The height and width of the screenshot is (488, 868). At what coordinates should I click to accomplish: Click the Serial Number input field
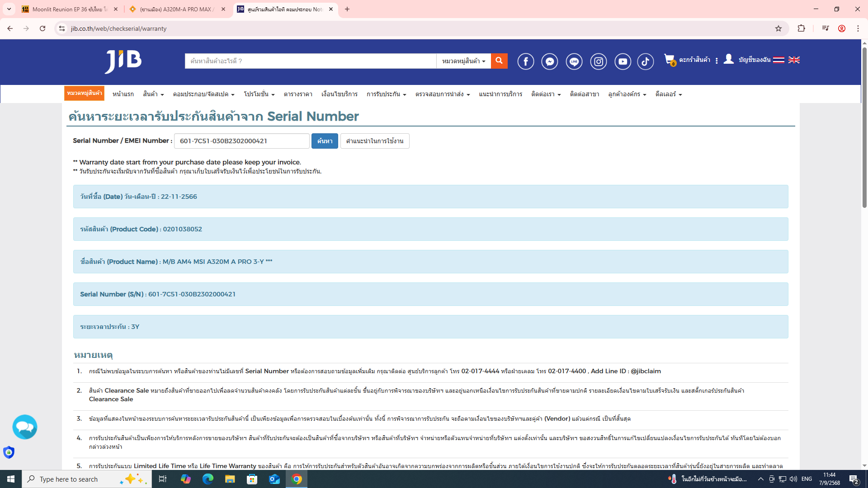tap(242, 141)
